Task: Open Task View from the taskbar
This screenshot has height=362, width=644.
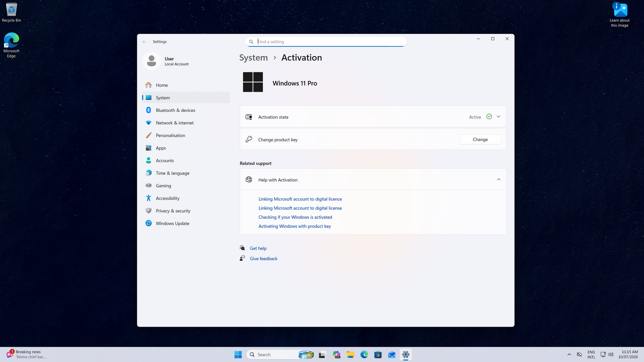Action: point(322,354)
